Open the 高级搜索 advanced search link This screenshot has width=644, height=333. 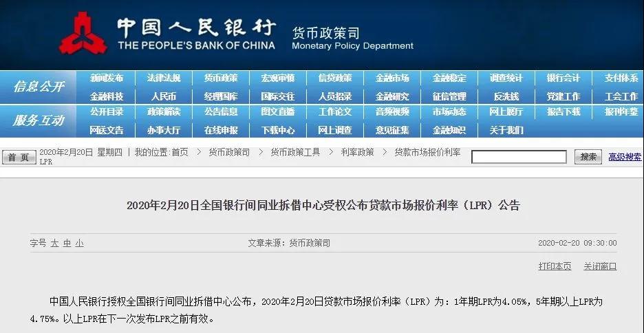(x=625, y=157)
